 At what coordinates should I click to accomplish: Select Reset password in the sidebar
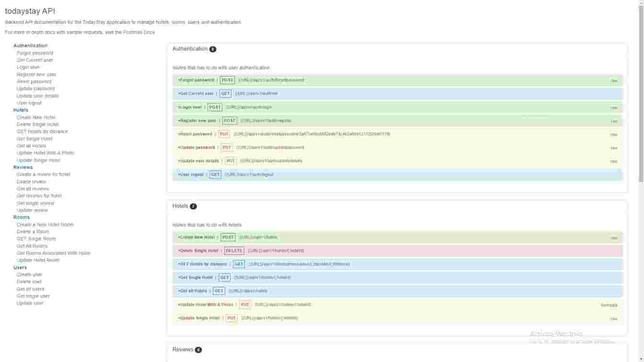(34, 81)
